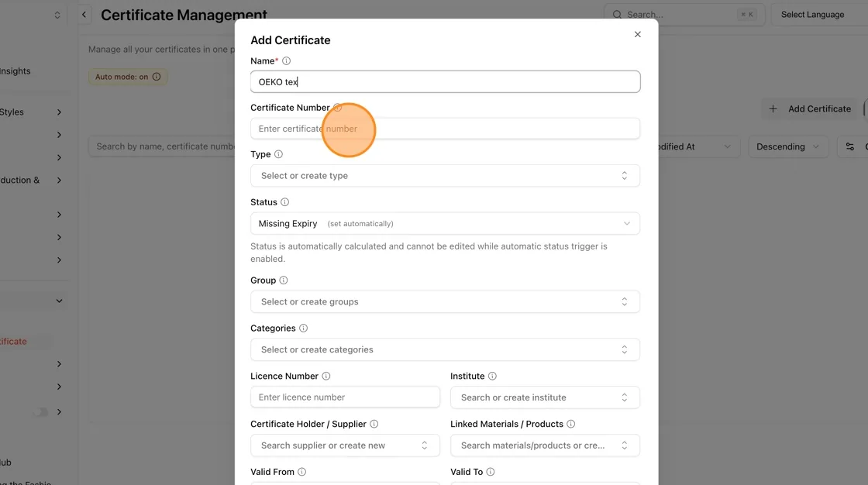Click the Status info icon
Screen dimensions: 868x485
284,202
